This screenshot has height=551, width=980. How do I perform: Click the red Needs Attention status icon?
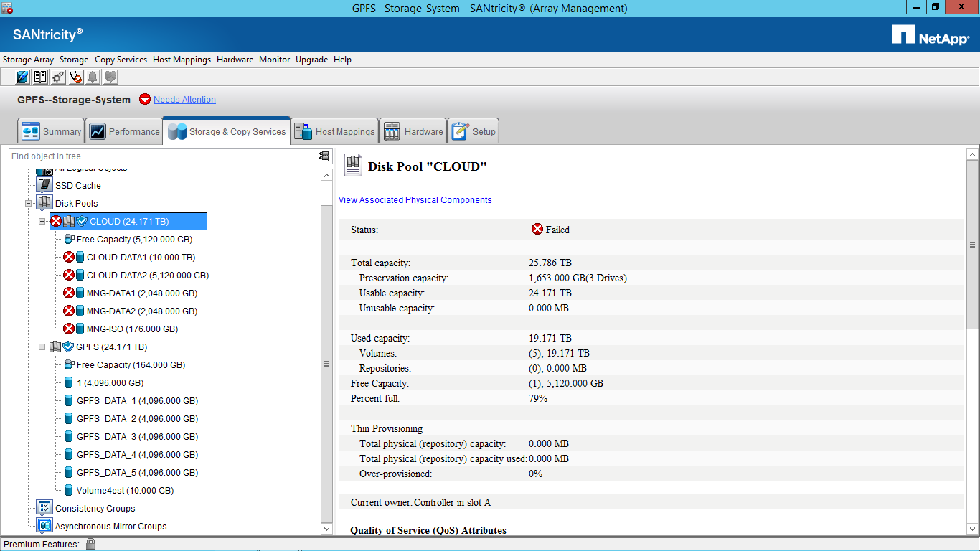pyautogui.click(x=145, y=100)
